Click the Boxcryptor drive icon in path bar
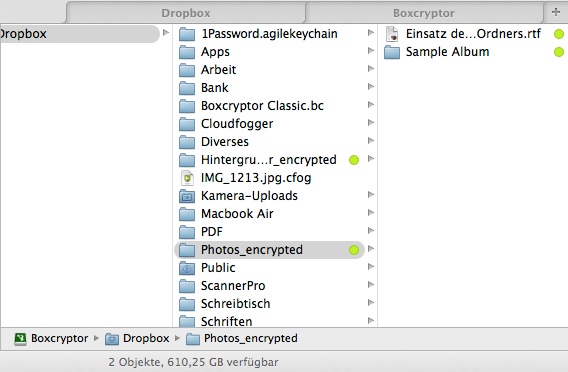The image size is (568, 372). point(20,339)
